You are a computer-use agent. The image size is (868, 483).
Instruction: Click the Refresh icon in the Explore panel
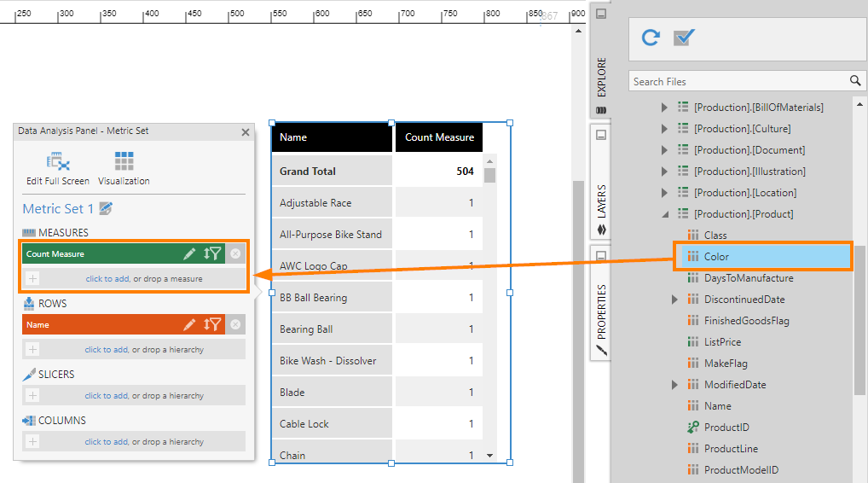tap(651, 38)
